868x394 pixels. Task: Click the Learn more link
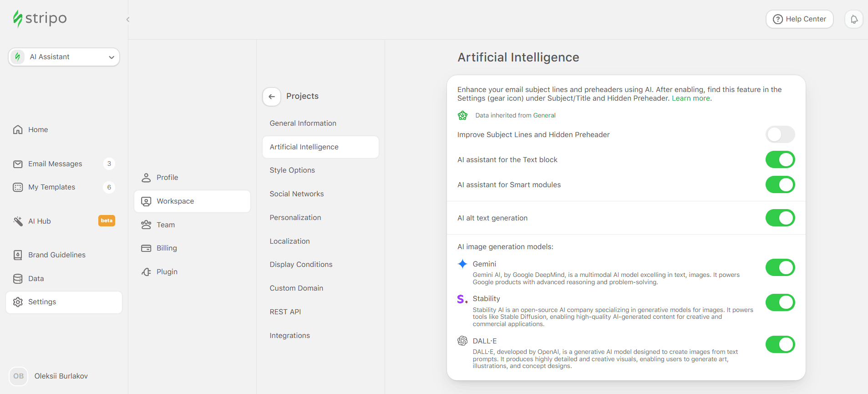point(690,98)
